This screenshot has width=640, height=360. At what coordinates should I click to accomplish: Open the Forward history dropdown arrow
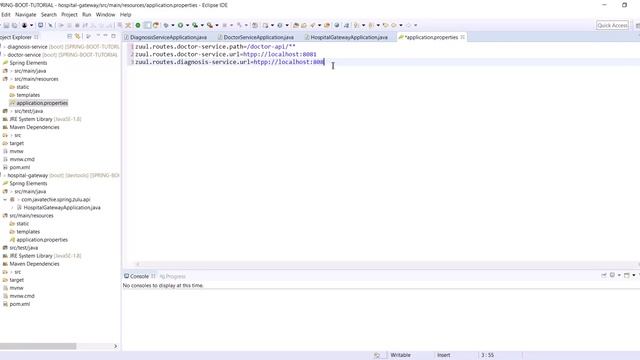(416, 25)
